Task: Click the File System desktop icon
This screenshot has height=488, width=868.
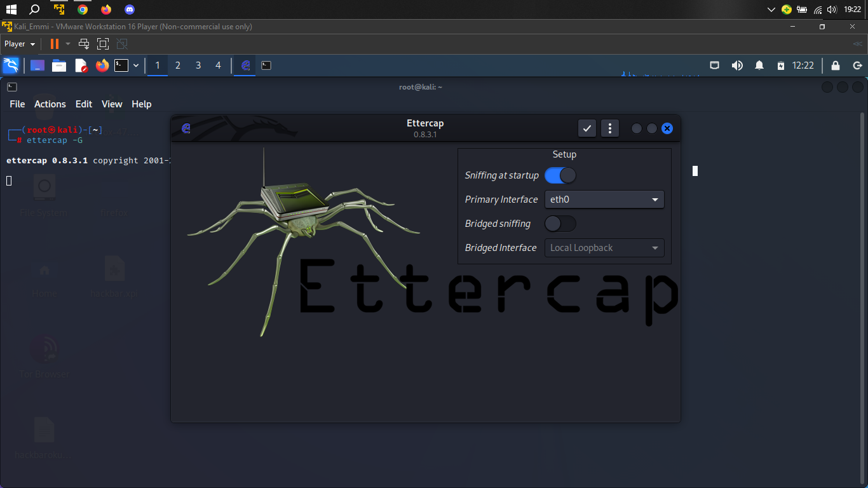Action: coord(44,196)
